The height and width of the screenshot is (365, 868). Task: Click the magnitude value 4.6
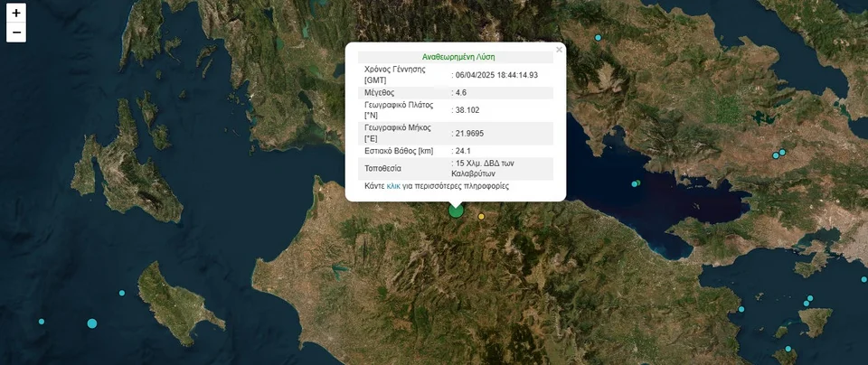[461, 92]
